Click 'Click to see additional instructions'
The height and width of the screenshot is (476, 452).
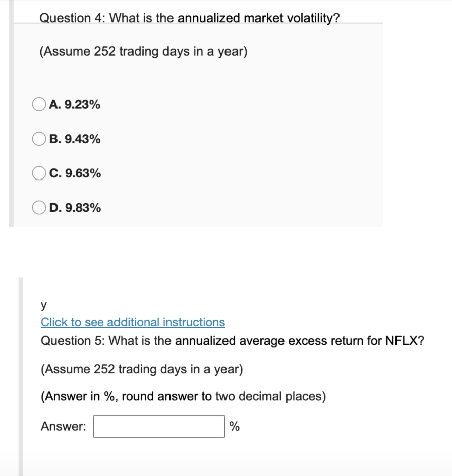click(132, 322)
